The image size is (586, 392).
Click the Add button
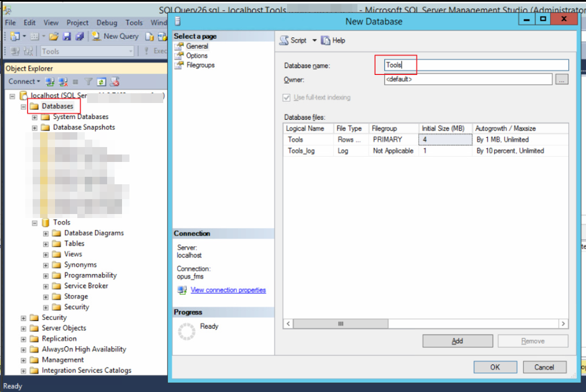[x=458, y=341]
